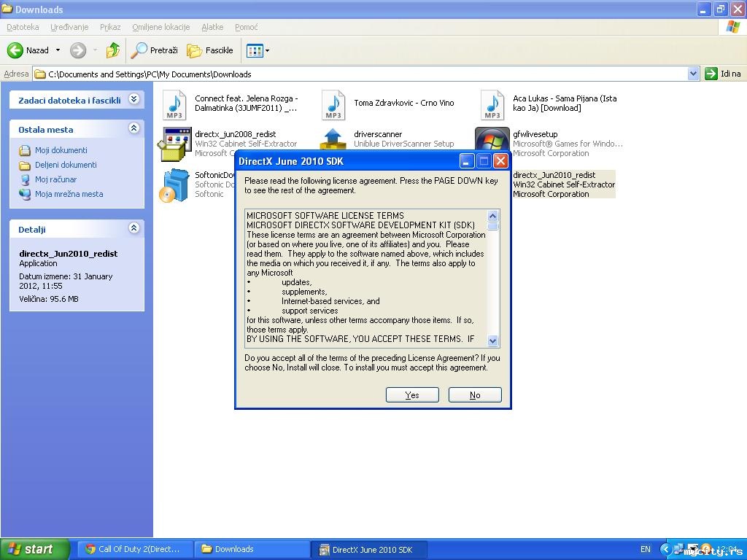Viewport: 747px width, 560px height.
Task: Select gfwlivesetup file name
Action: click(535, 134)
